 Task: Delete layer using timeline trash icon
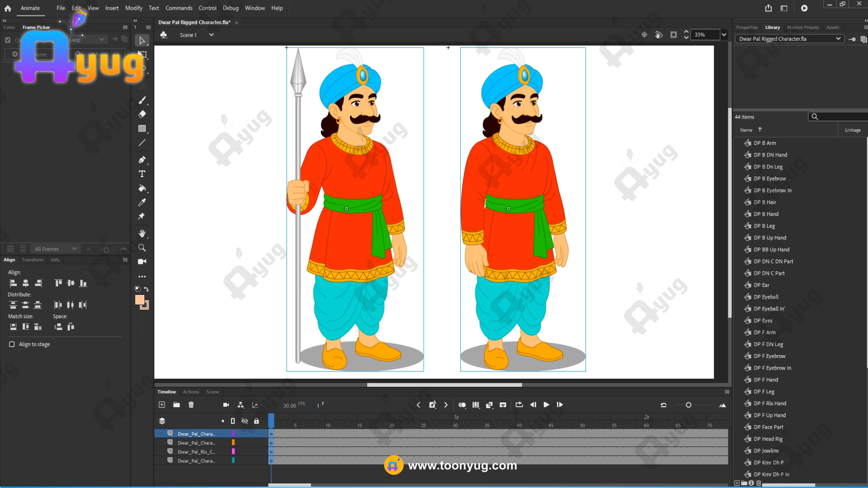[x=191, y=405]
